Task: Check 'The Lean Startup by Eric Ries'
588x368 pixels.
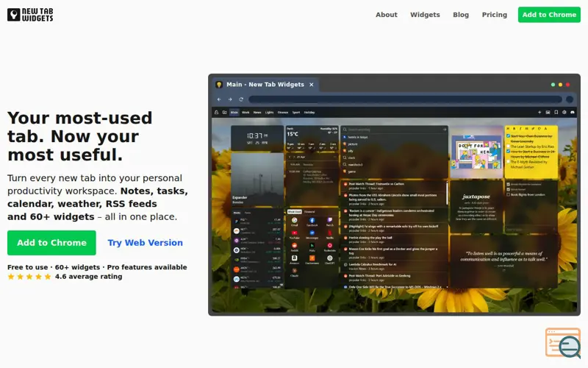Action: [x=508, y=146]
